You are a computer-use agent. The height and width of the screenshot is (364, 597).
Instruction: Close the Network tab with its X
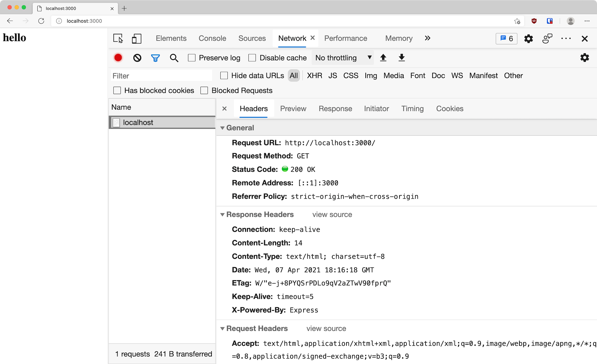[312, 38]
